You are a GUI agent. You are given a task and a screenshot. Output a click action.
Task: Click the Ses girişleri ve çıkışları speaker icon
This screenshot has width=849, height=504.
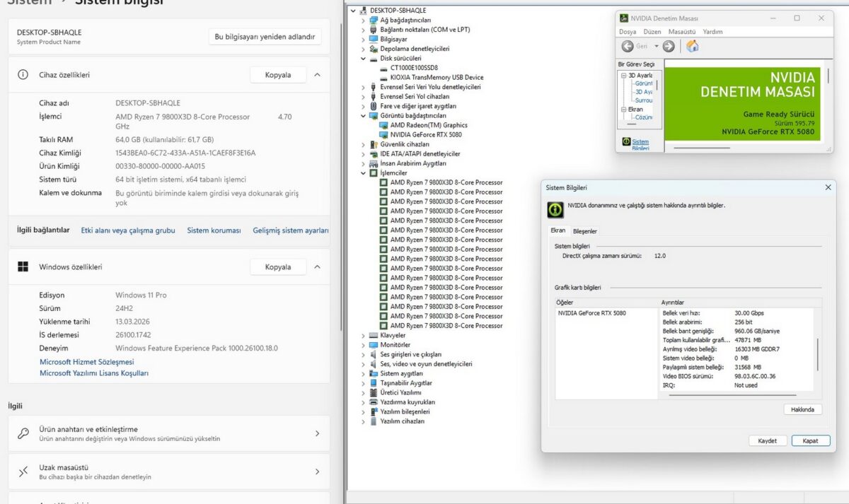point(374,354)
